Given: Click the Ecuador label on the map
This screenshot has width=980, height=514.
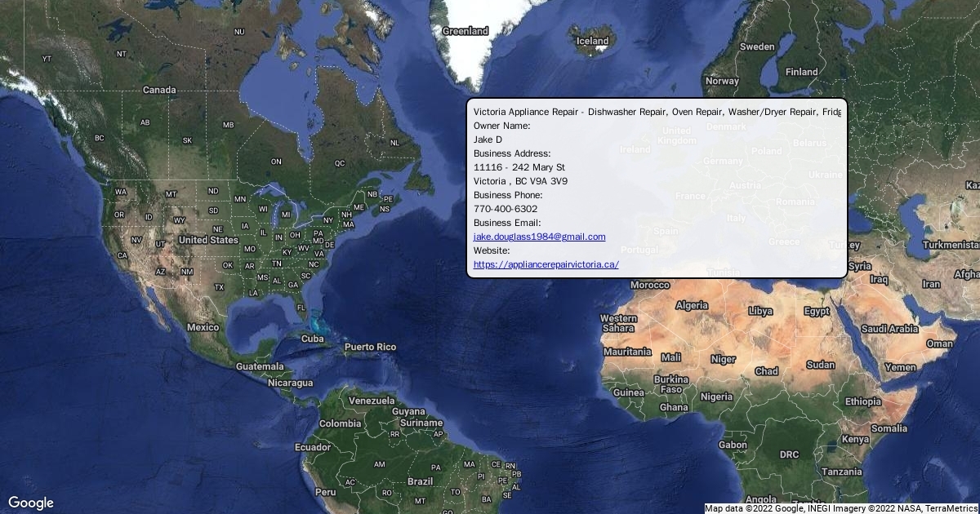Looking at the screenshot, I should coord(312,447).
